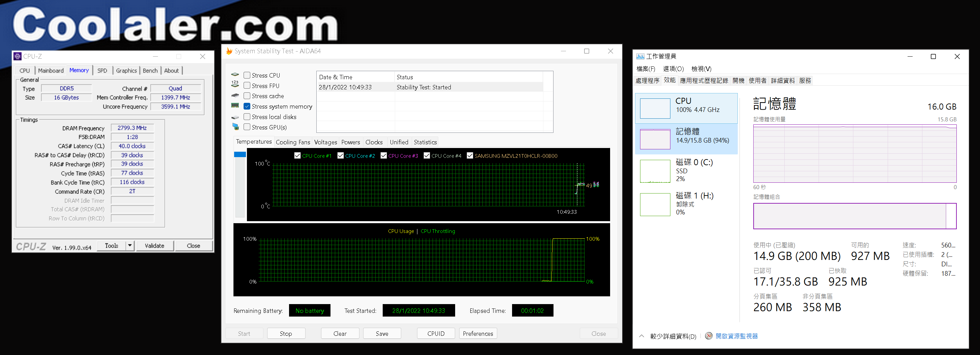Viewport: 980px width, 355px height.
Task: Click the AIDA64 flame icon in title bar
Action: pos(229,51)
